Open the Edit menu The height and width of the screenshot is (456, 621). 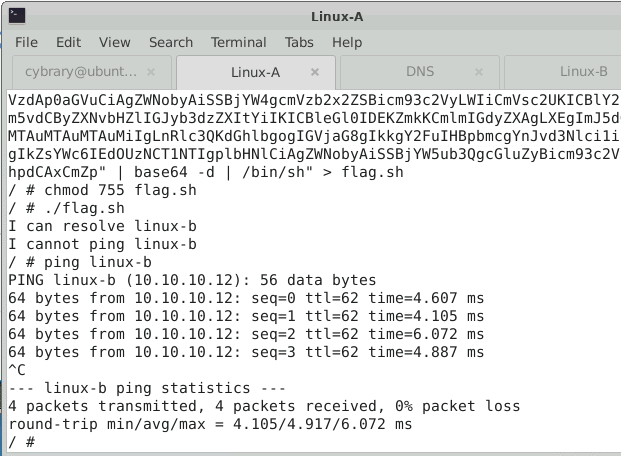[x=68, y=42]
